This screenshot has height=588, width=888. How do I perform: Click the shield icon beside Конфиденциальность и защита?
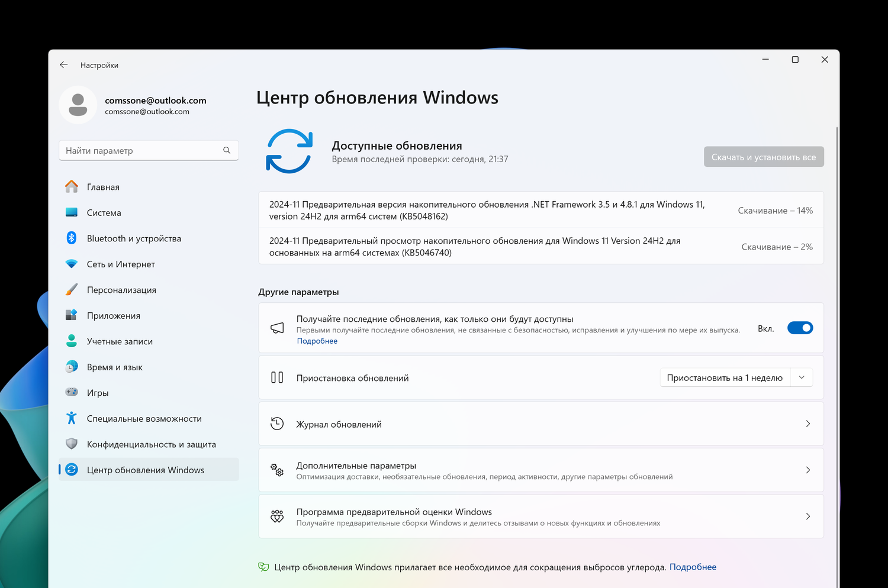(x=72, y=444)
